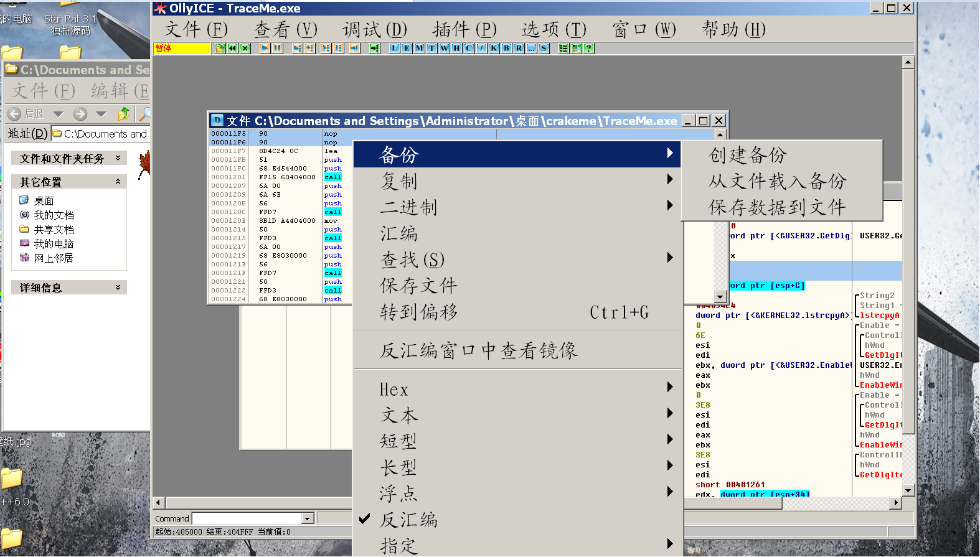Open the 插件 (P) menu
This screenshot has width=980, height=557.
pos(464,29)
